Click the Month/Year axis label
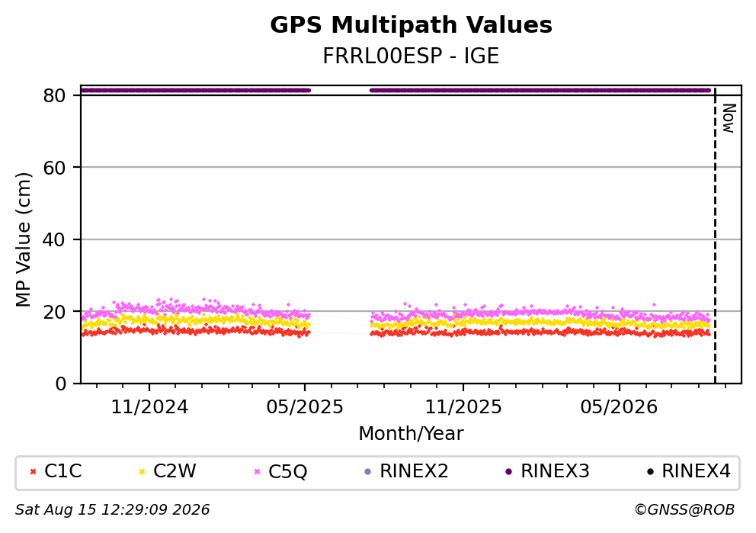The image size is (756, 533). coord(411,434)
